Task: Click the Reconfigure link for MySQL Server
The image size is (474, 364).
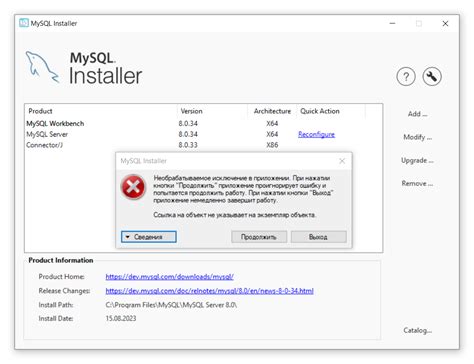Action: pos(316,134)
